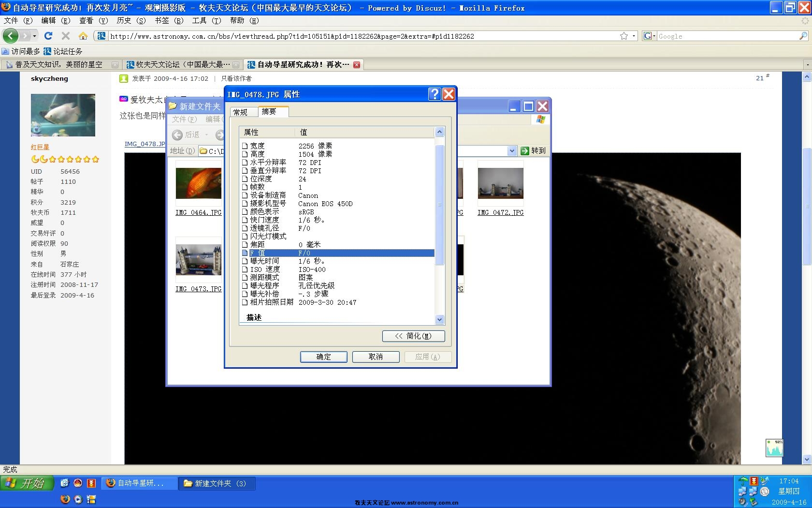812x508 pixels.
Task: Open 查看 menu in Firefox
Action: coord(93,20)
